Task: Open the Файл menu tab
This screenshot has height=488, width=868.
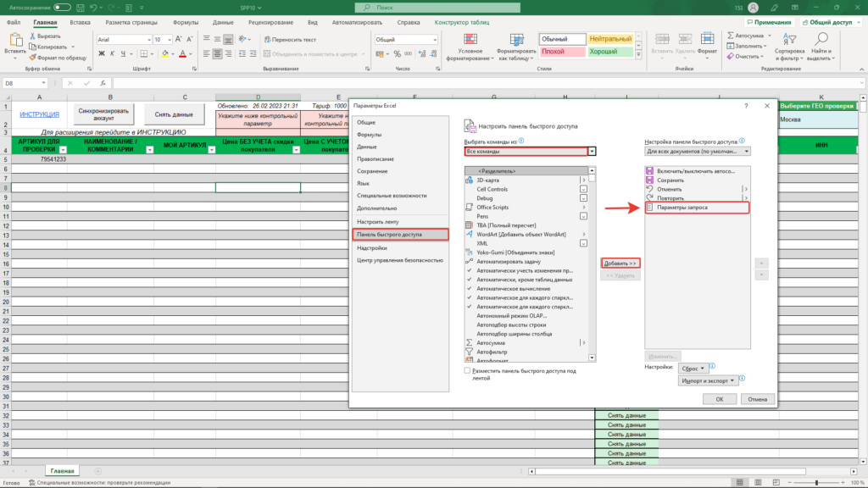Action: [14, 23]
